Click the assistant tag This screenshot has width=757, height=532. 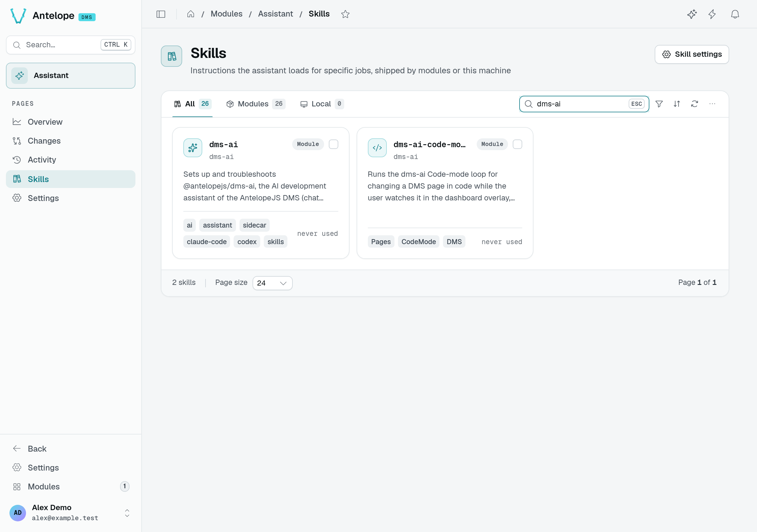coord(217,225)
